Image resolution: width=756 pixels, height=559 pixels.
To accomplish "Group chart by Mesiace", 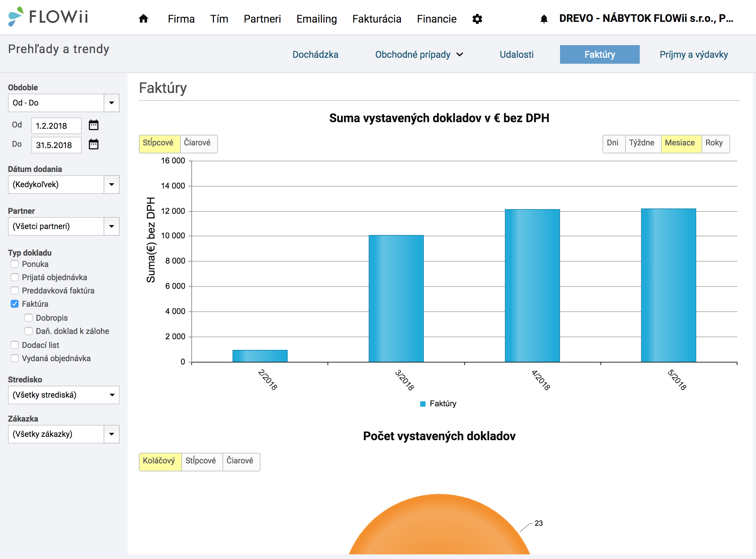I will pos(681,144).
